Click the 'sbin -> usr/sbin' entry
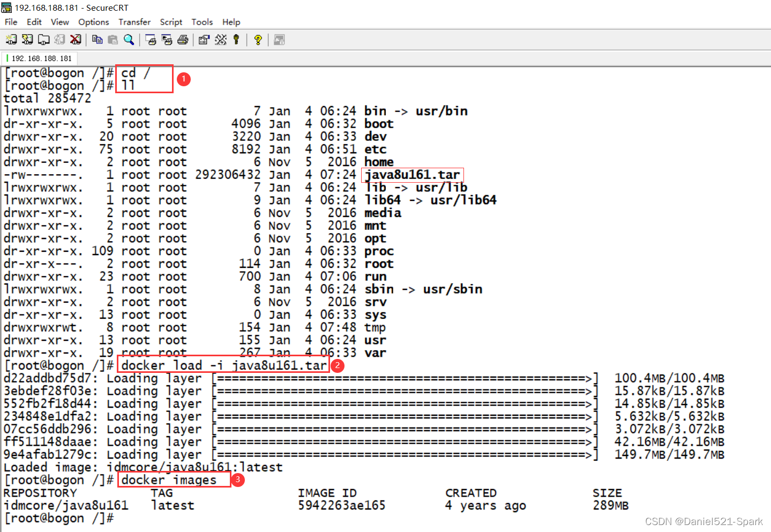771x532 pixels. point(423,290)
